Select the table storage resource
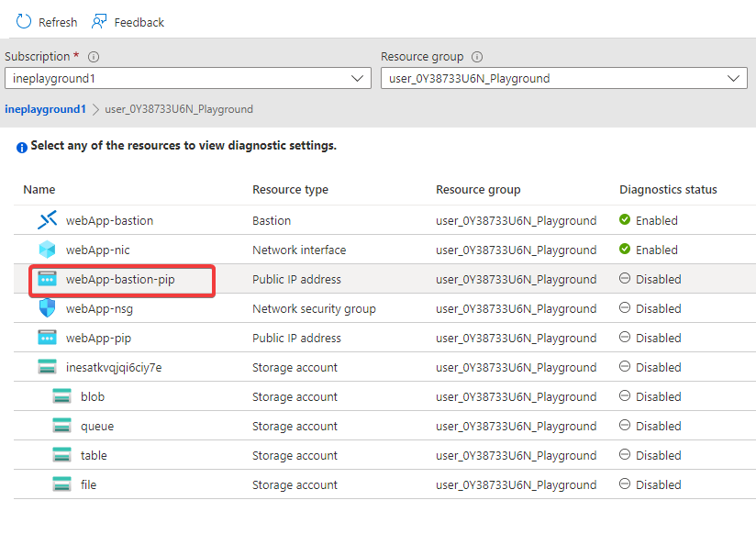Screen dimensions: 756x556 coord(94,455)
